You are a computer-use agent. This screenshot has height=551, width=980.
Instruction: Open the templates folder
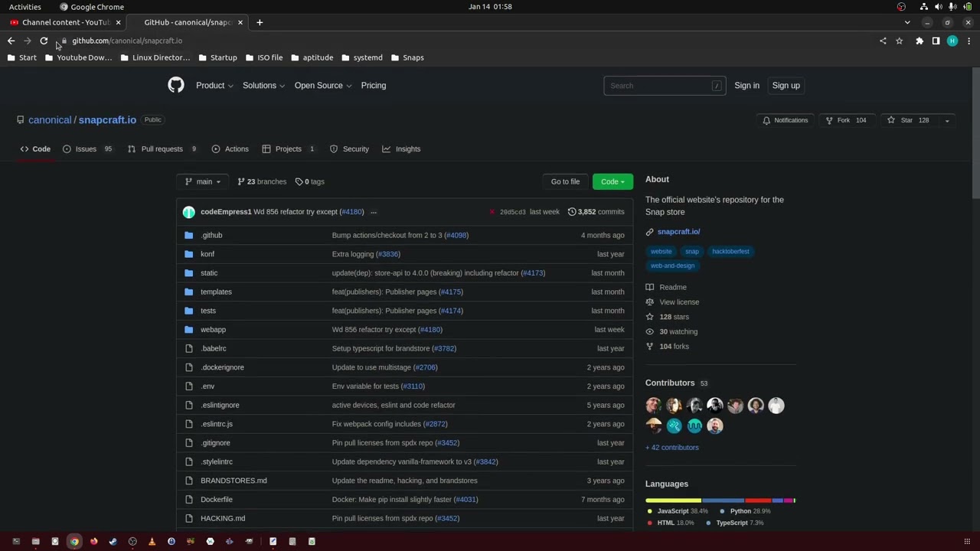pyautogui.click(x=216, y=292)
